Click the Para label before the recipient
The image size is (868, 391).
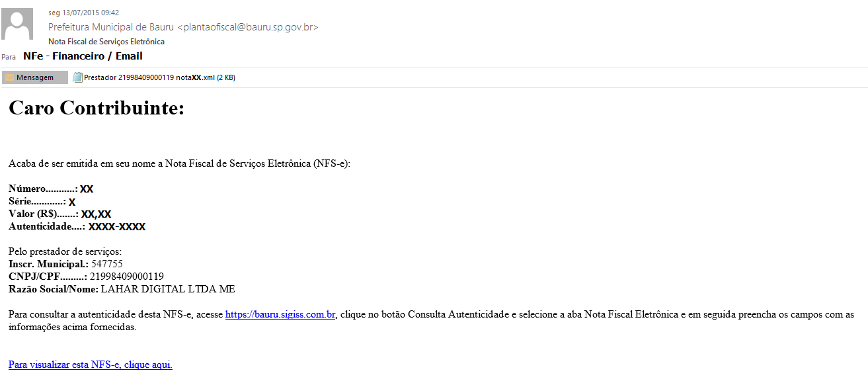[9, 58]
